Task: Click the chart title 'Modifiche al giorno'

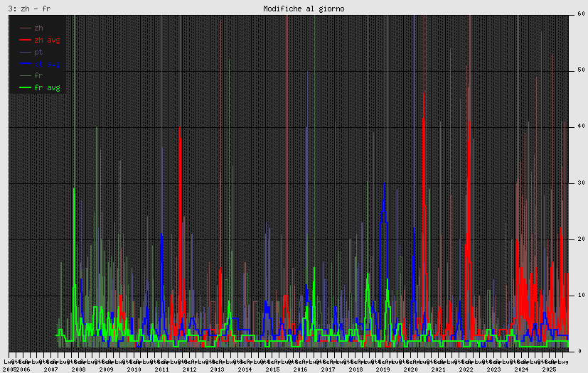Action: point(304,9)
